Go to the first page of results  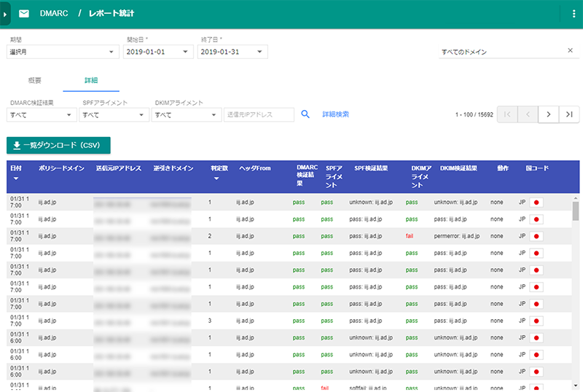pyautogui.click(x=506, y=114)
